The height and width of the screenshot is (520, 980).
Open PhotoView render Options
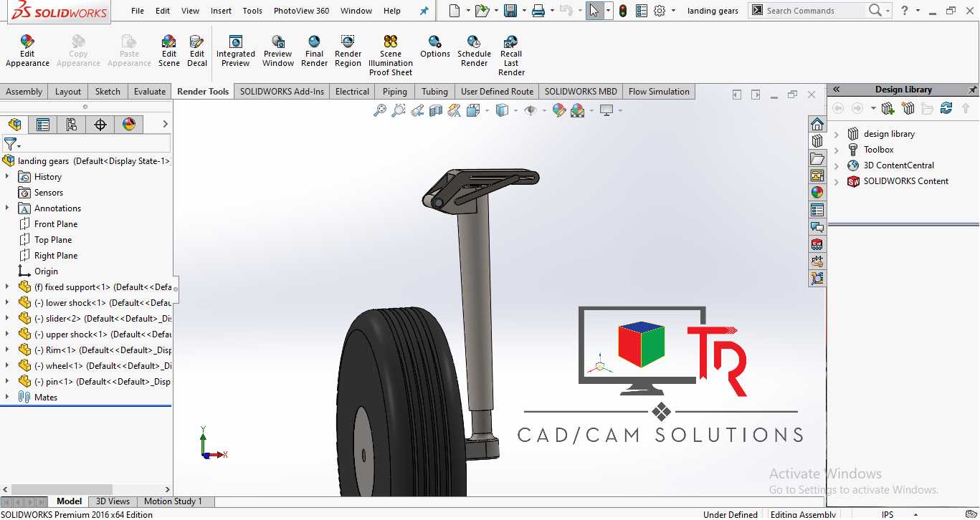[x=435, y=47]
